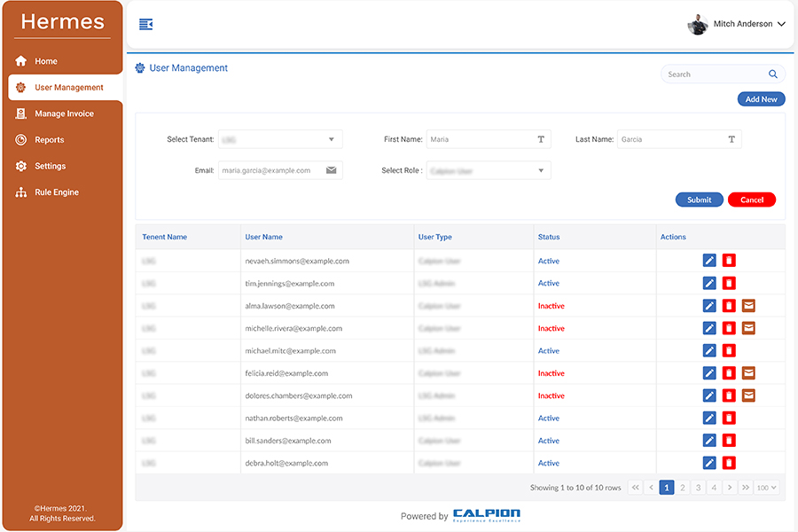Click the search magnifier icon
The height and width of the screenshot is (532, 798).
pyautogui.click(x=773, y=74)
